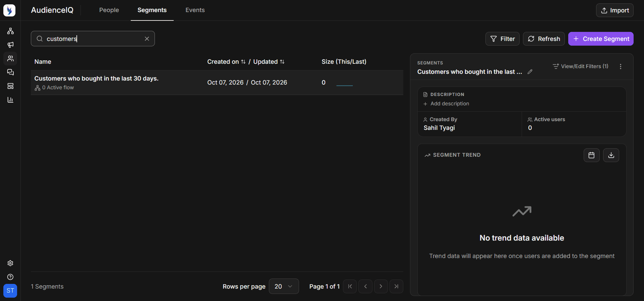
Task: Open the ST user avatar menu
Action: point(10,291)
